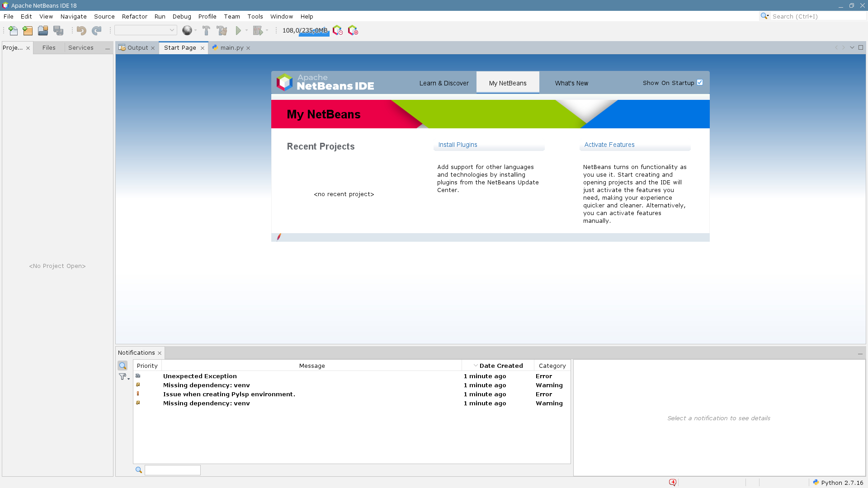
Task: Click the memory usage 108,0/235,0MB bar
Action: pos(305,30)
